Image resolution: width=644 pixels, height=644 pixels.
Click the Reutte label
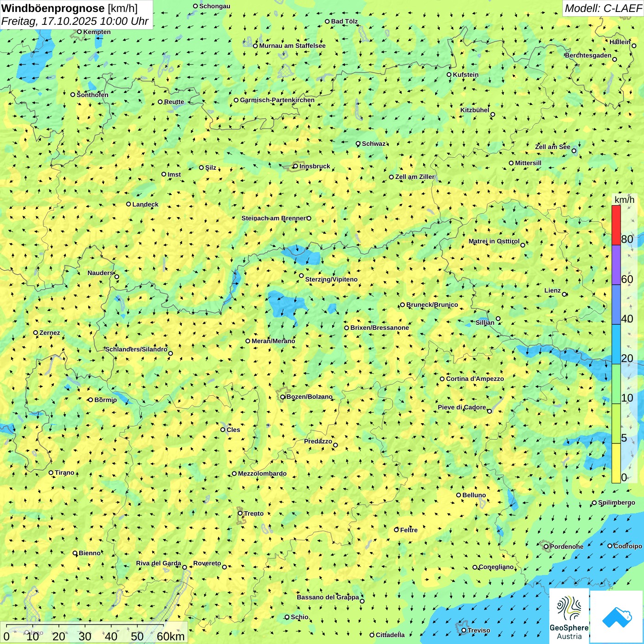(x=174, y=102)
